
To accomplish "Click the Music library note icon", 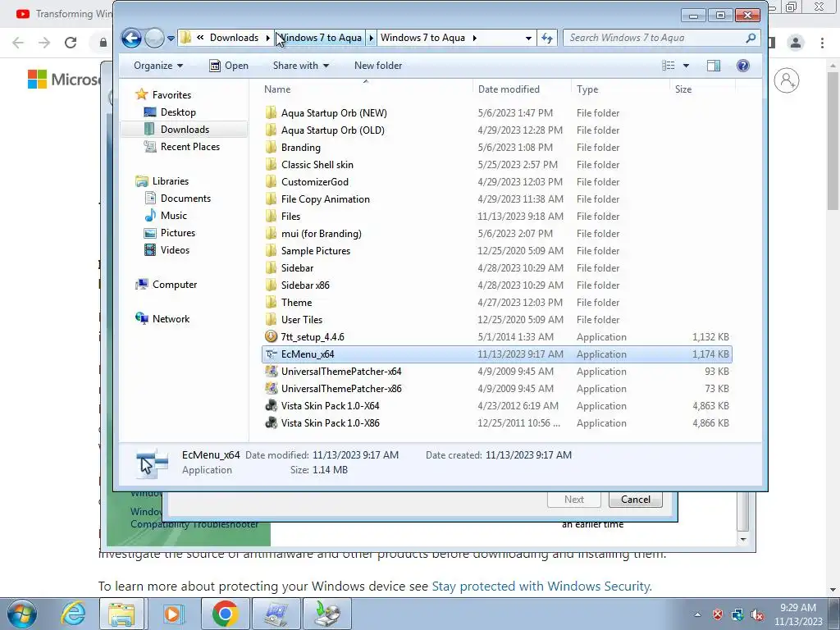I will pyautogui.click(x=151, y=216).
